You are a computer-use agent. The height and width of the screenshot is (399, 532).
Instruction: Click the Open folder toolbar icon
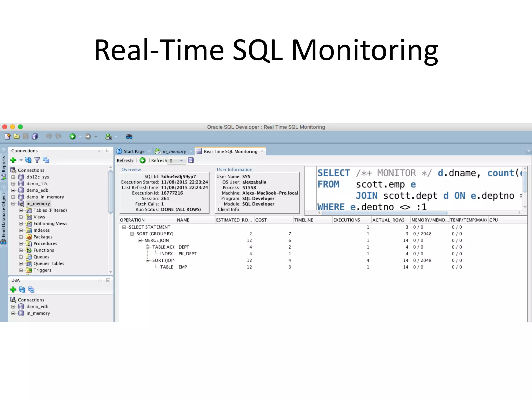[17, 136]
